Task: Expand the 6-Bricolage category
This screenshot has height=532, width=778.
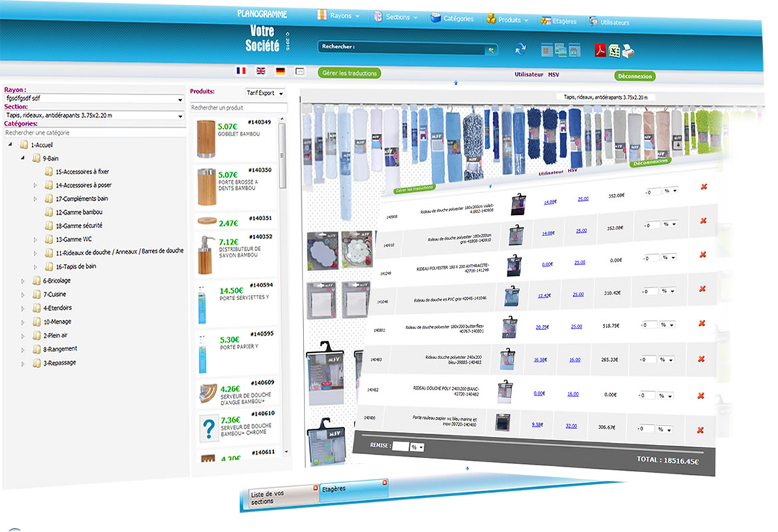Action: (x=22, y=281)
